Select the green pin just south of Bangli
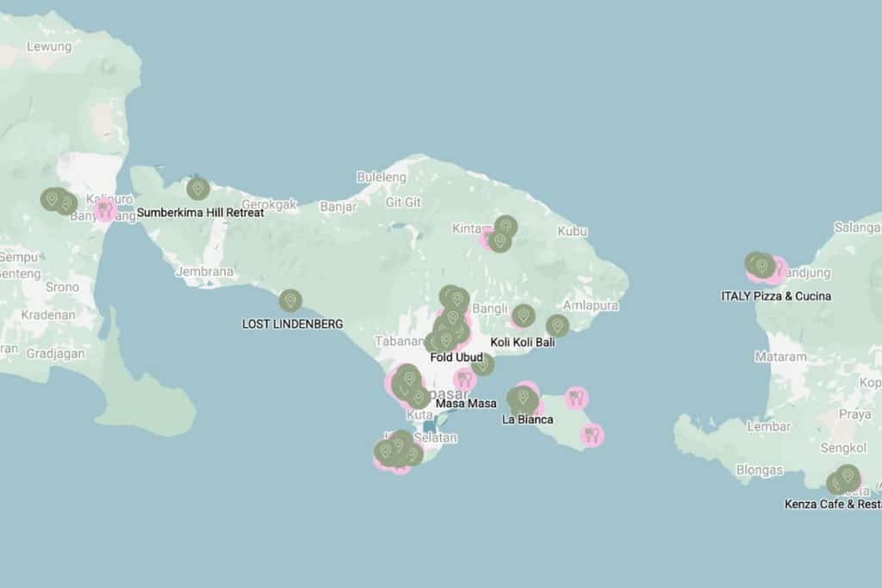This screenshot has height=588, width=882. point(523,316)
